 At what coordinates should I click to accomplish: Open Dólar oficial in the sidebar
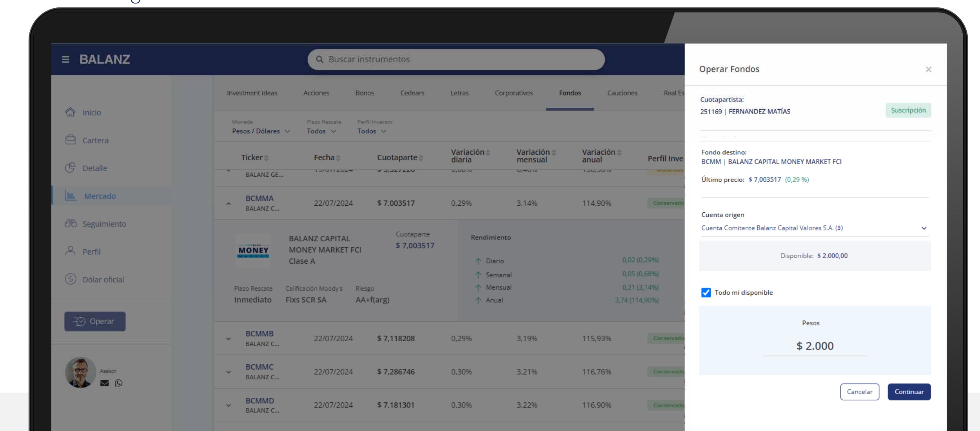click(x=94, y=279)
